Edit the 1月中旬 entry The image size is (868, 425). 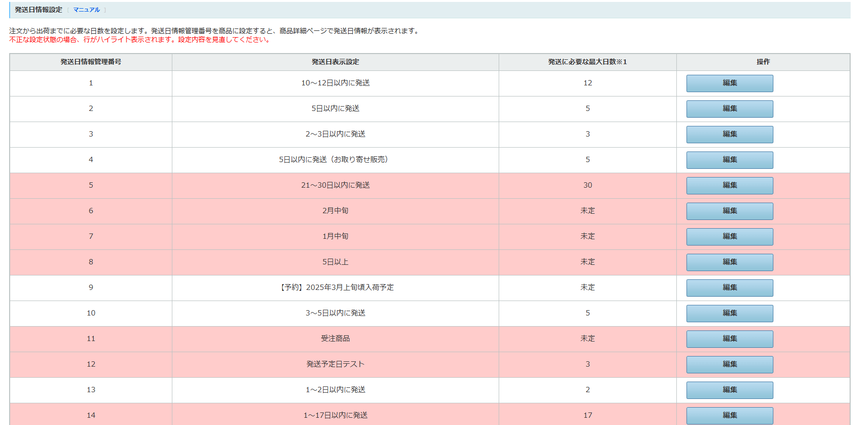[x=729, y=236]
